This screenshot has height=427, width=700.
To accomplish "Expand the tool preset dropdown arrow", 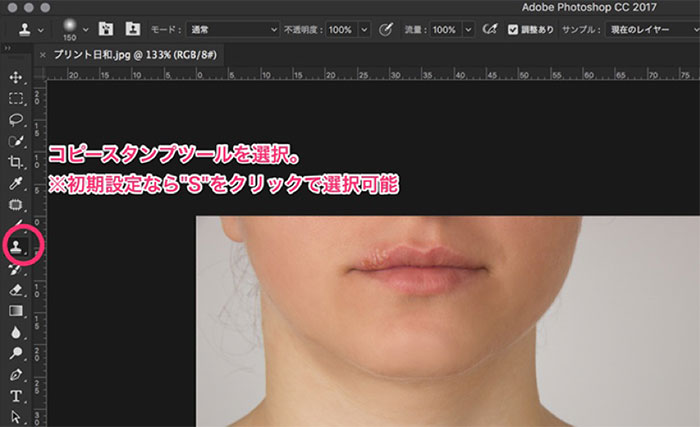I will point(41,30).
